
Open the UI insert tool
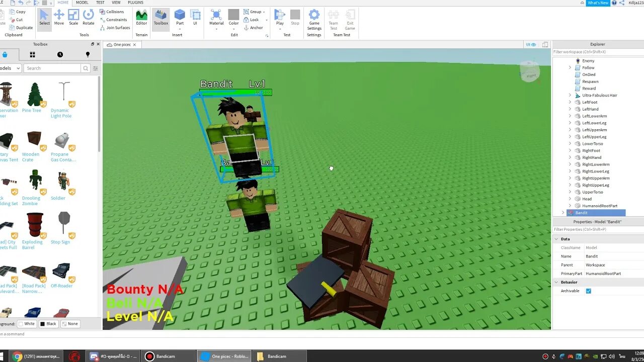[x=195, y=18]
